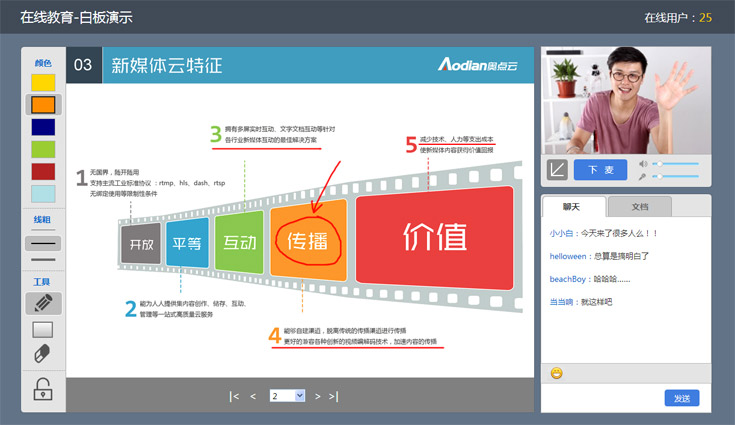Image resolution: width=735 pixels, height=425 pixels.
Task: Click the 开放 block on slide
Action: (x=141, y=243)
